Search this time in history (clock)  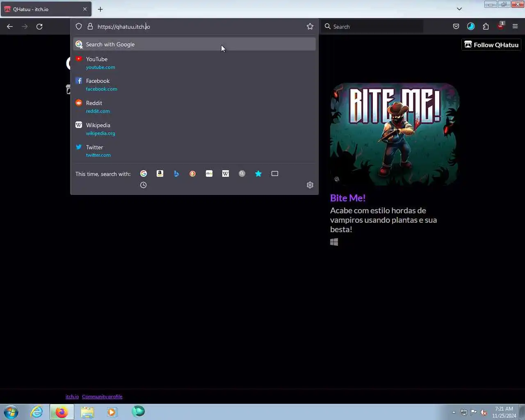(143, 185)
